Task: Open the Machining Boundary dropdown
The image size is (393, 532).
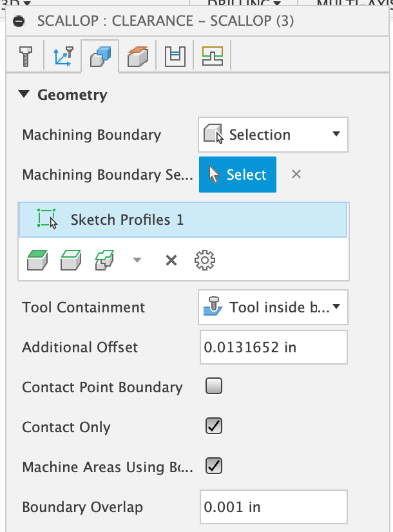Action: [x=273, y=135]
